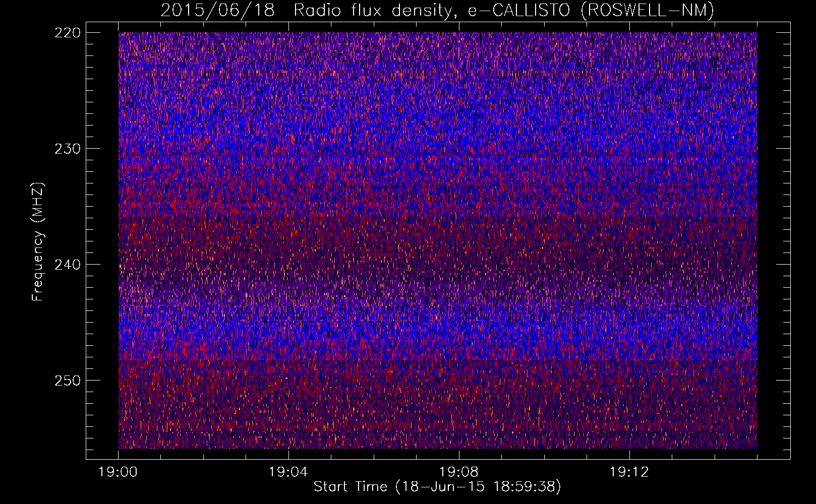This screenshot has height=504, width=816.
Task: Select the 240 frequency tick label
Action: click(67, 265)
